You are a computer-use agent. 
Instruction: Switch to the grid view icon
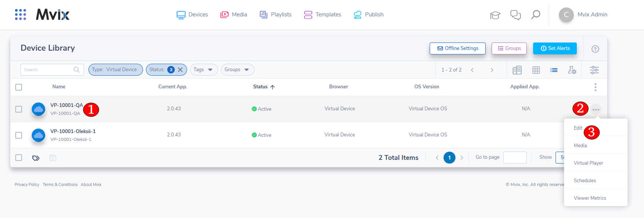point(536,70)
